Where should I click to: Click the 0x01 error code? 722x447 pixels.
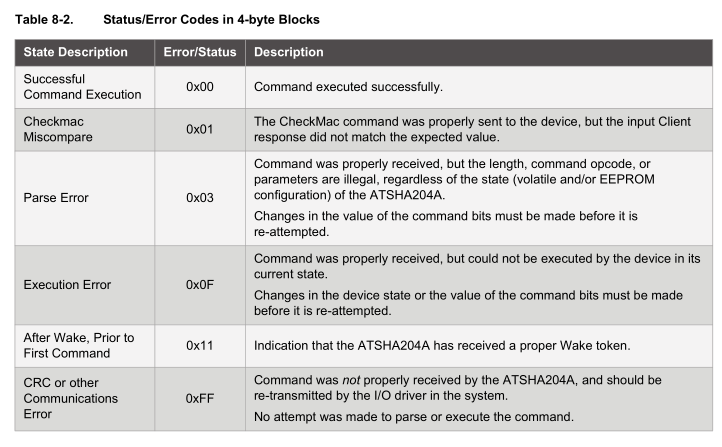200,130
